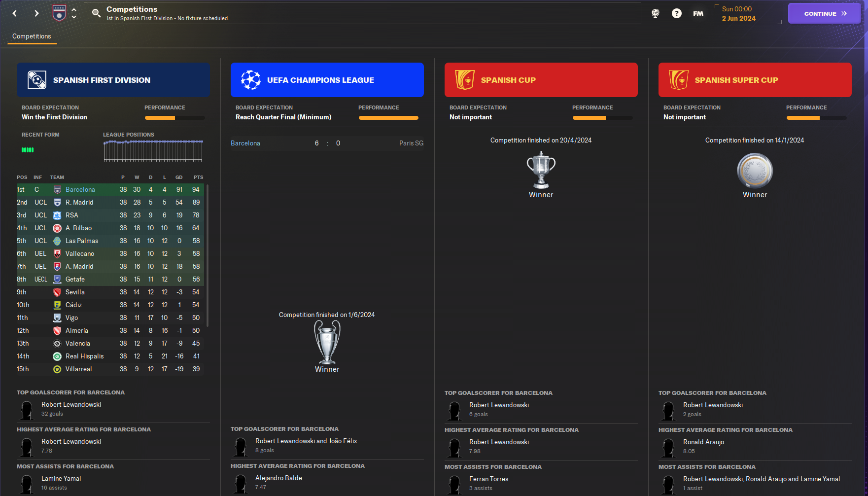Click the League Positions graph
868x496 pixels.
tap(153, 151)
